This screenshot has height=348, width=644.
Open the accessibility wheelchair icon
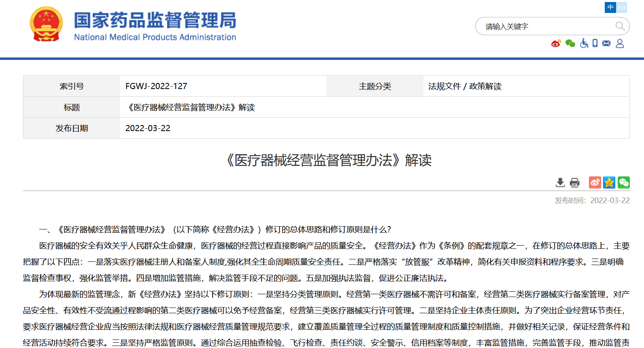(x=584, y=43)
